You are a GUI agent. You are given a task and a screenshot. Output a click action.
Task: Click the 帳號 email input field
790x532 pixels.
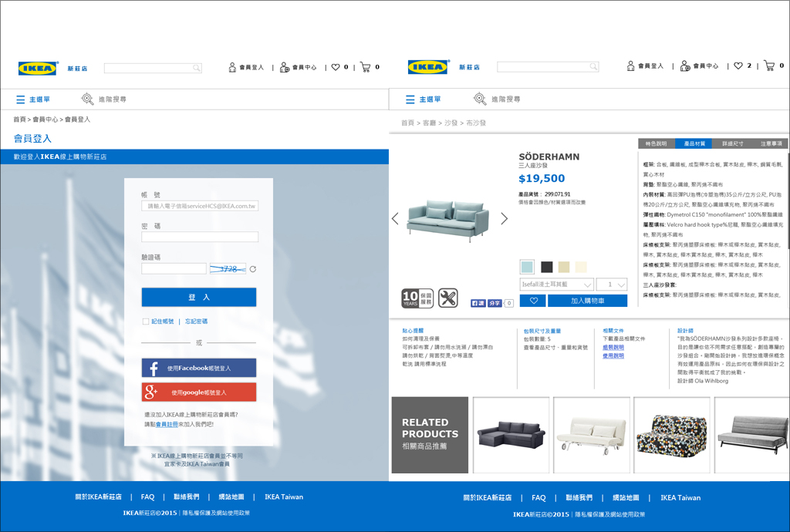(x=200, y=206)
